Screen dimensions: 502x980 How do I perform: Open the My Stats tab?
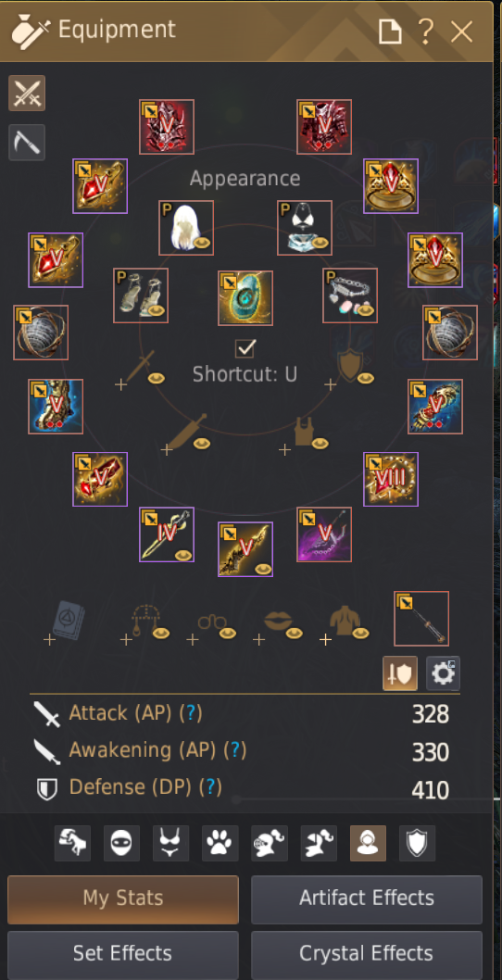tap(123, 898)
